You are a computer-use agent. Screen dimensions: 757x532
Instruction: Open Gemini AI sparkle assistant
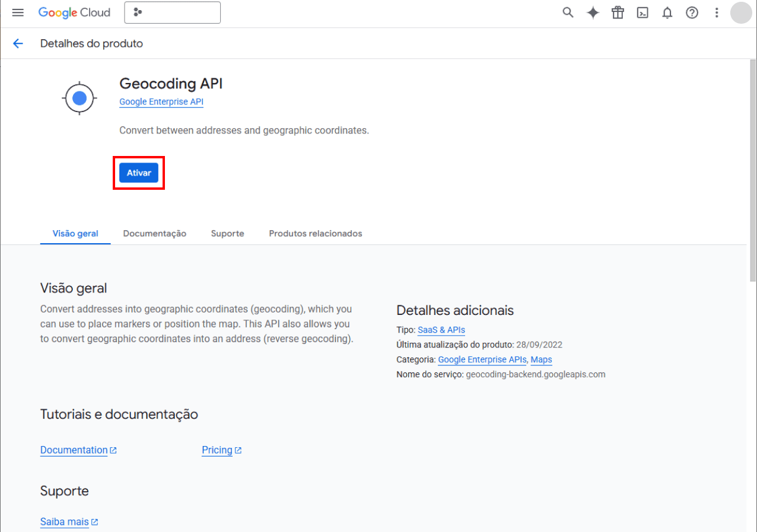[593, 12]
